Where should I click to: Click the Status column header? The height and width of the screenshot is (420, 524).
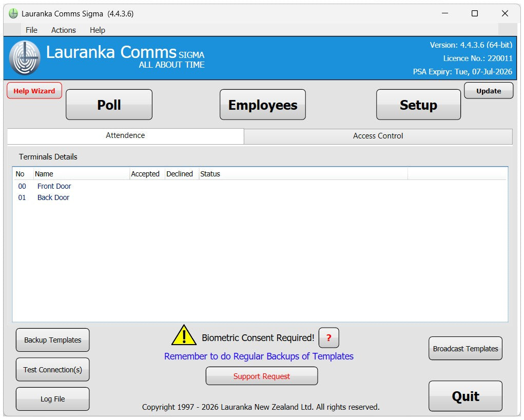click(x=303, y=174)
